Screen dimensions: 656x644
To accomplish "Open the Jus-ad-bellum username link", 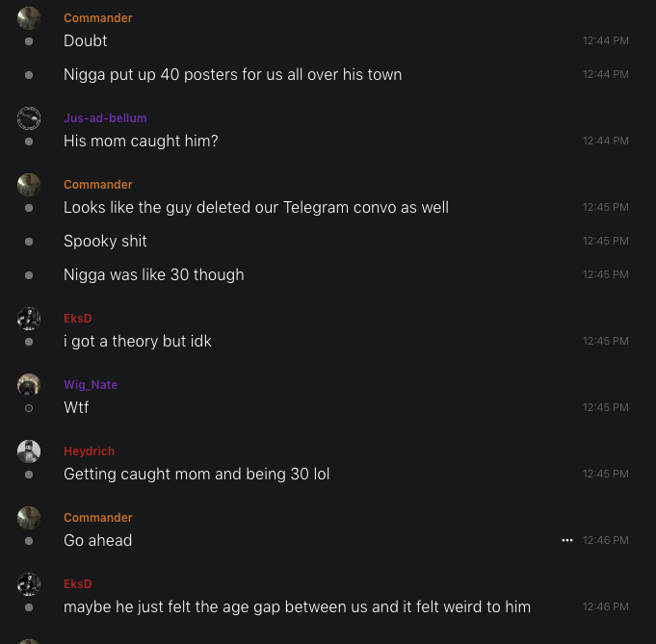I will click(105, 118).
